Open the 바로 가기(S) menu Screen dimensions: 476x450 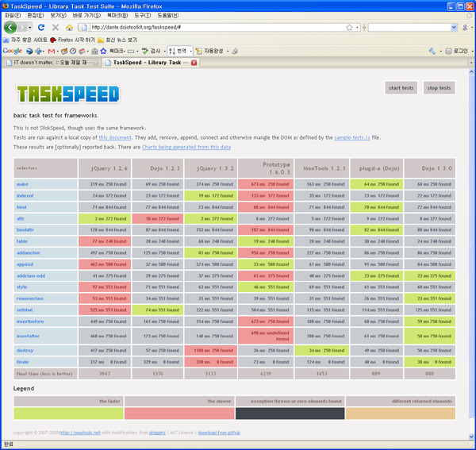pyautogui.click(x=86, y=15)
